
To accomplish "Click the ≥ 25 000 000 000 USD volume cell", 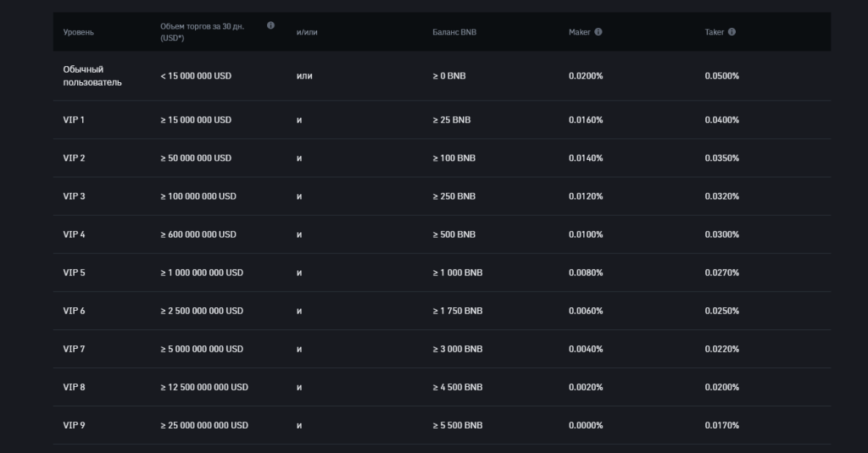I will [x=204, y=425].
